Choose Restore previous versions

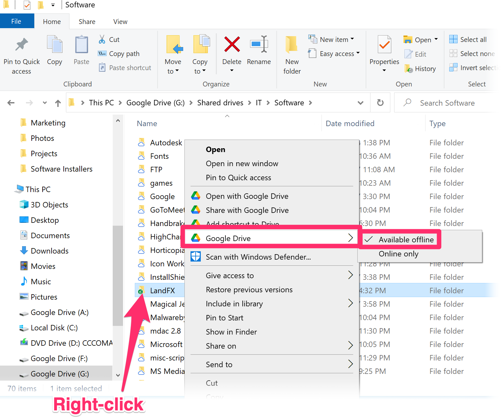click(249, 290)
